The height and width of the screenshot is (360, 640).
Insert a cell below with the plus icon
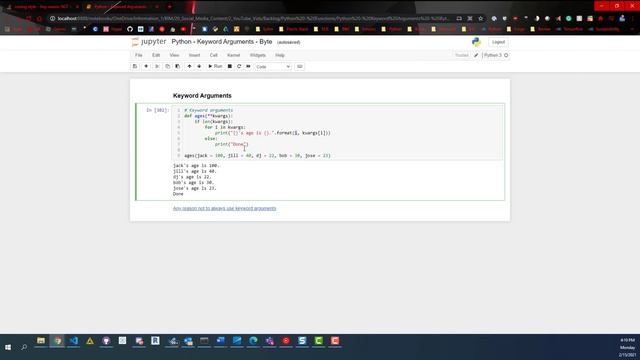[x=146, y=66]
